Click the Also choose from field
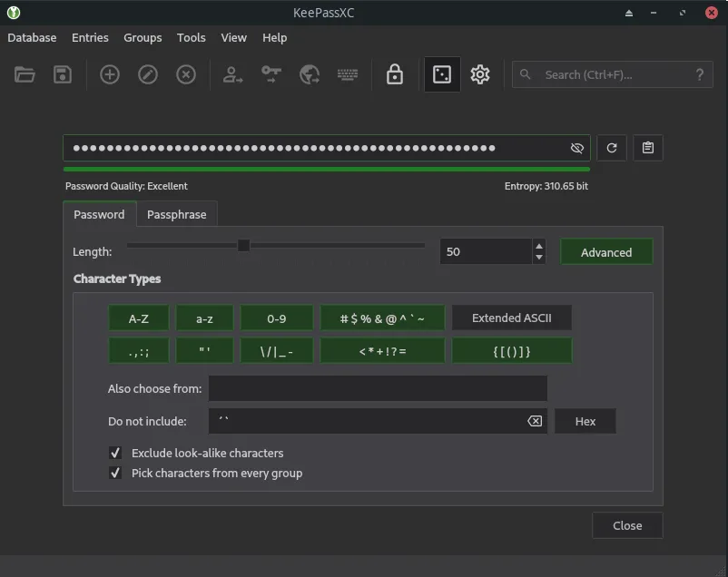Image resolution: width=728 pixels, height=577 pixels. (378, 388)
